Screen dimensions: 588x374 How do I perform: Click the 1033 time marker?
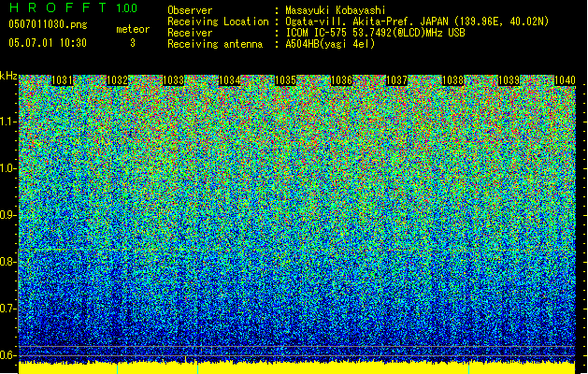coord(174,80)
